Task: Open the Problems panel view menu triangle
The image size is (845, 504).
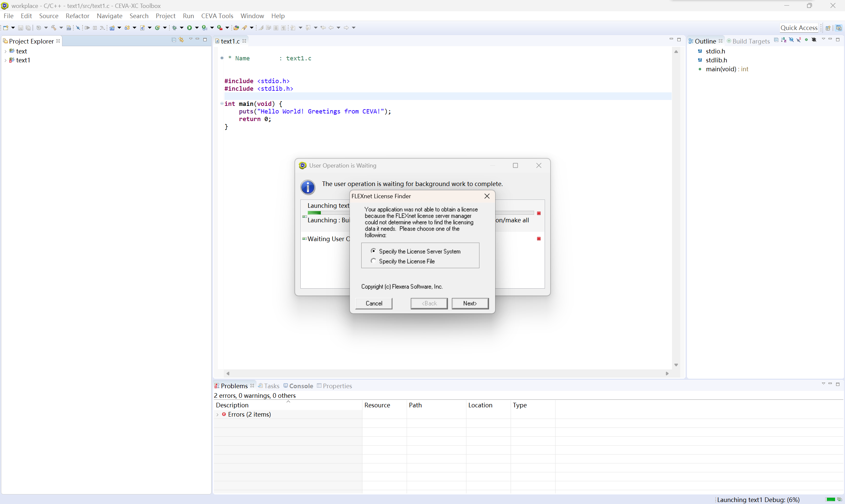Action: [824, 383]
